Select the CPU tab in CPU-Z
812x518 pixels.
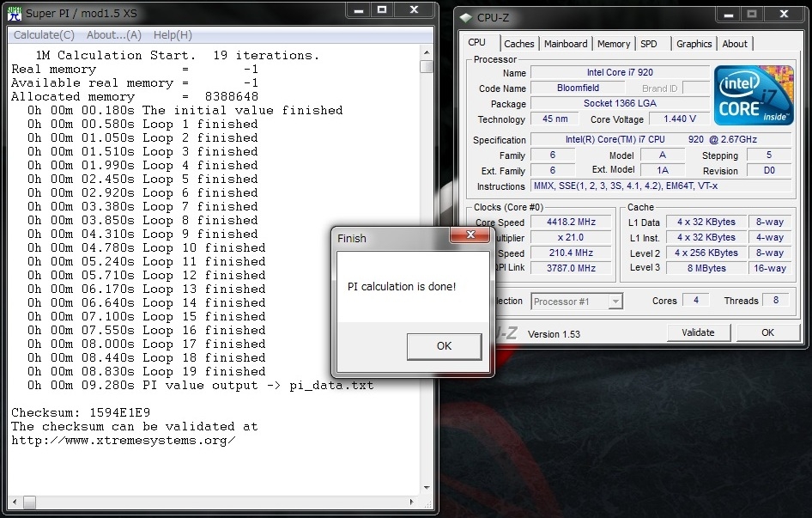point(477,42)
